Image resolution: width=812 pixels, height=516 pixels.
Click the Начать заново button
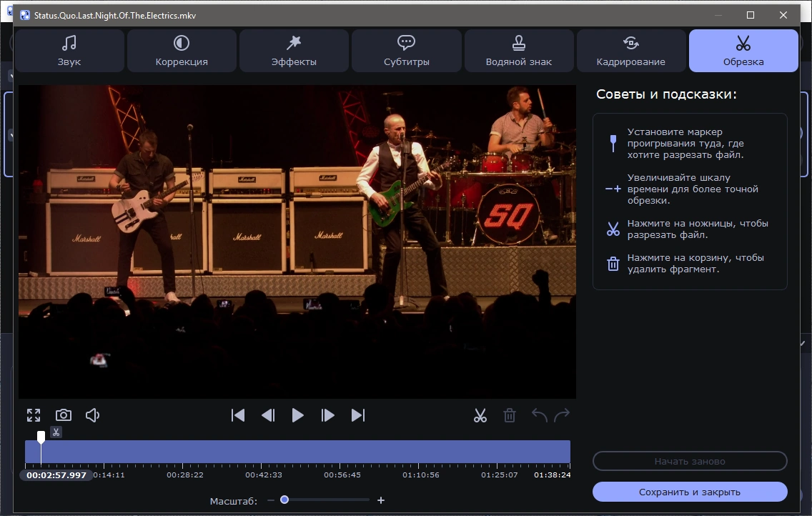point(690,461)
